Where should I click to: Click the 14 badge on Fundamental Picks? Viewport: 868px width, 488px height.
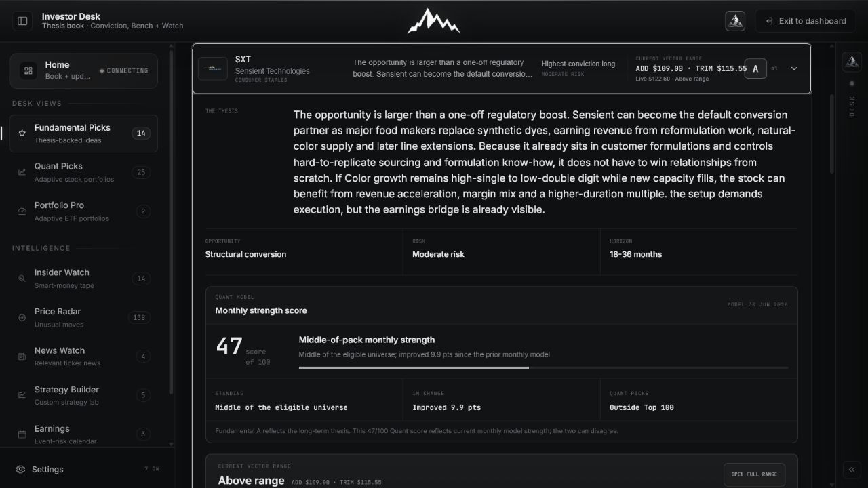pyautogui.click(x=141, y=134)
